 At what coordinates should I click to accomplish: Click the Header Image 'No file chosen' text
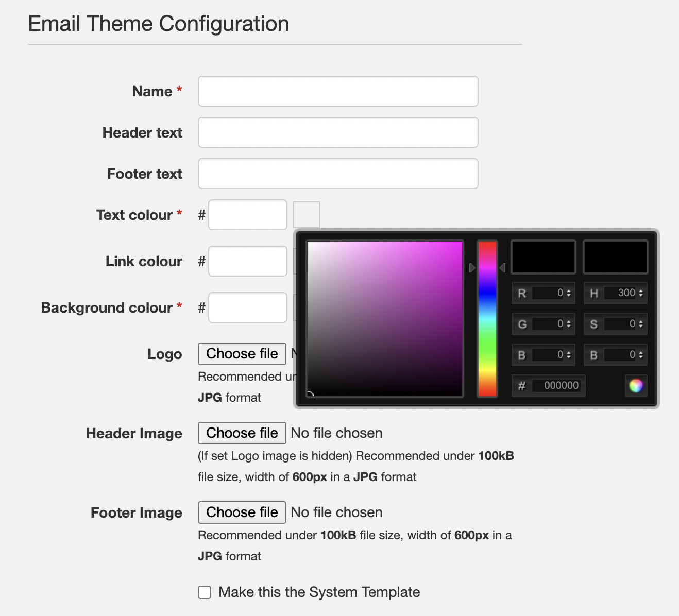[336, 433]
